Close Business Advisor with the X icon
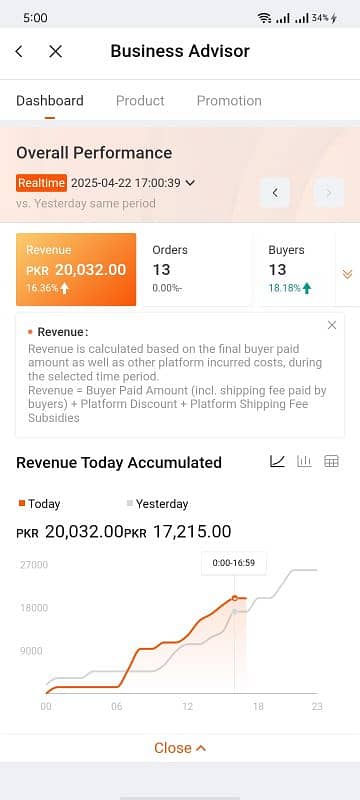 point(55,51)
